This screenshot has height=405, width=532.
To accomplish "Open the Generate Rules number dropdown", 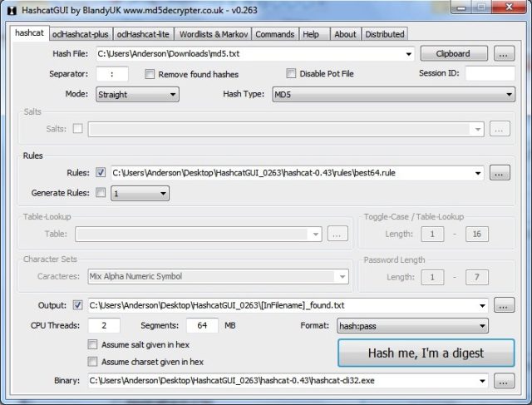I will coord(140,193).
